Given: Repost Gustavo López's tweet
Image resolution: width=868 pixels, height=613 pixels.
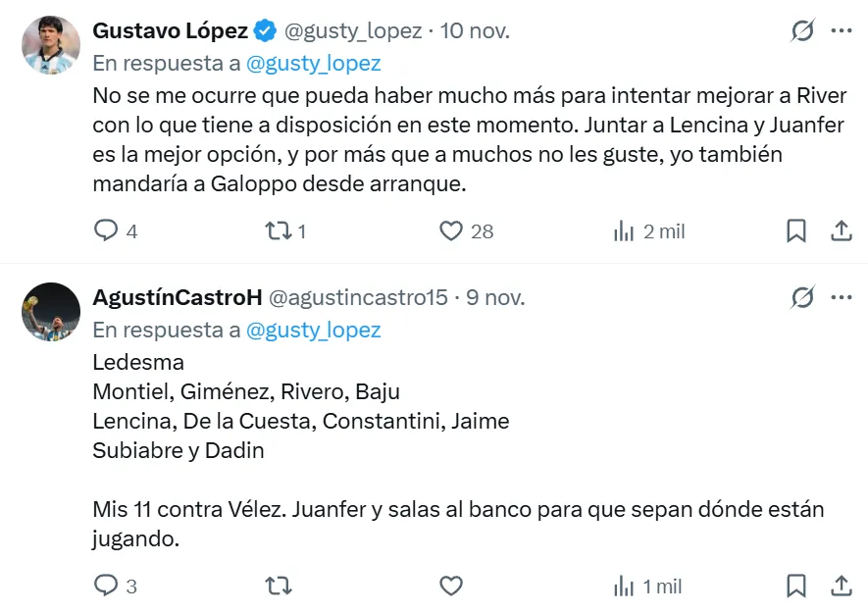Looking at the screenshot, I should click(x=279, y=231).
